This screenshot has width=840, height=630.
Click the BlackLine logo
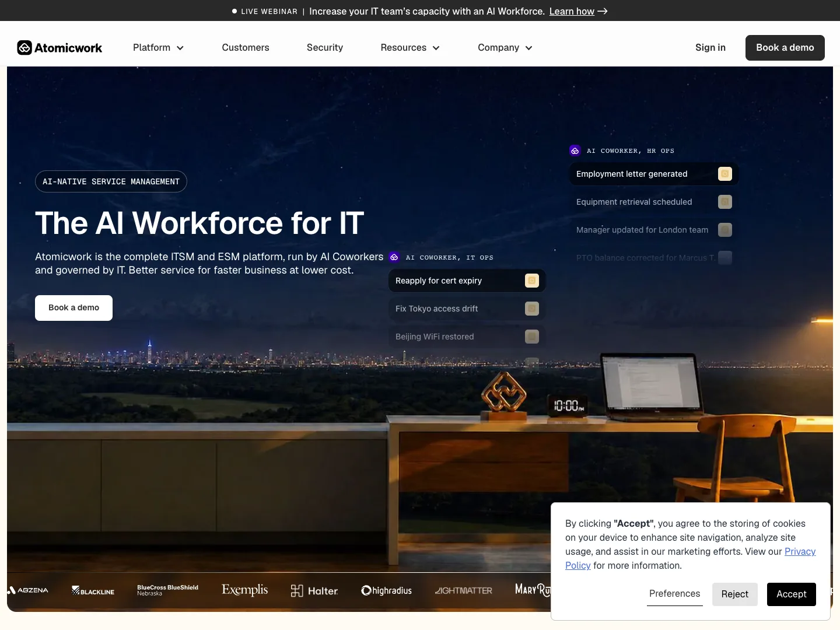(93, 591)
